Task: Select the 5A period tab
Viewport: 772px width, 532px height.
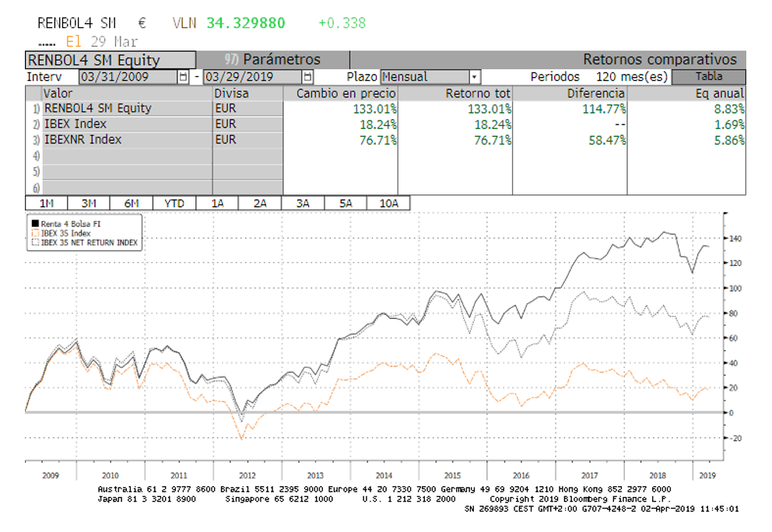Action: (x=346, y=203)
